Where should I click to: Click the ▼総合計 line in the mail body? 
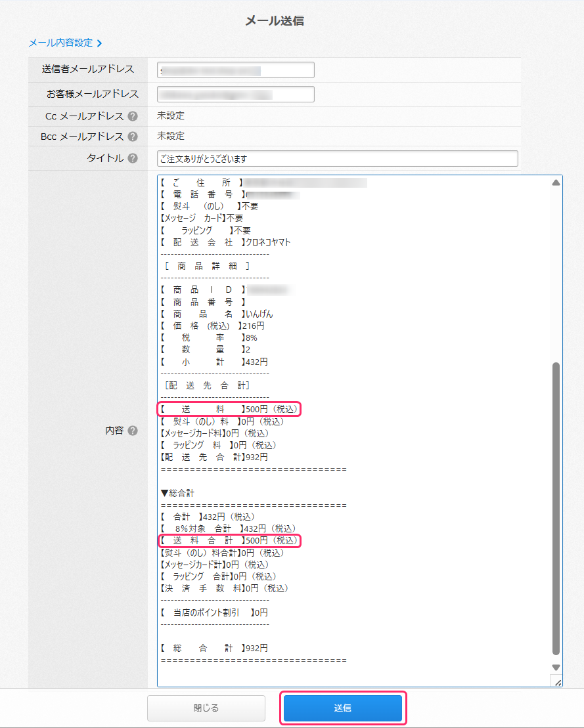(x=177, y=492)
